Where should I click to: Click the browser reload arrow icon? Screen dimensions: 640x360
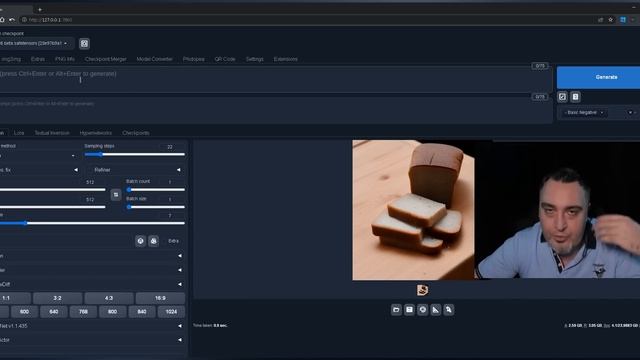pos(12,20)
